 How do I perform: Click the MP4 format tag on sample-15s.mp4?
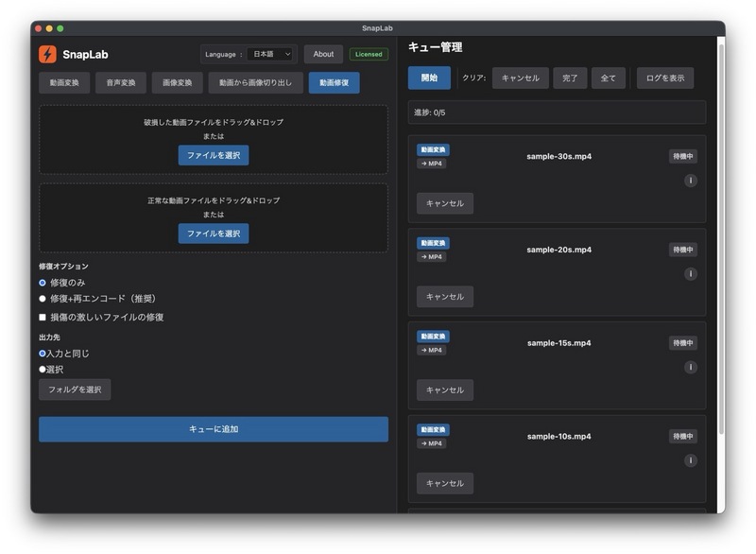coord(431,350)
